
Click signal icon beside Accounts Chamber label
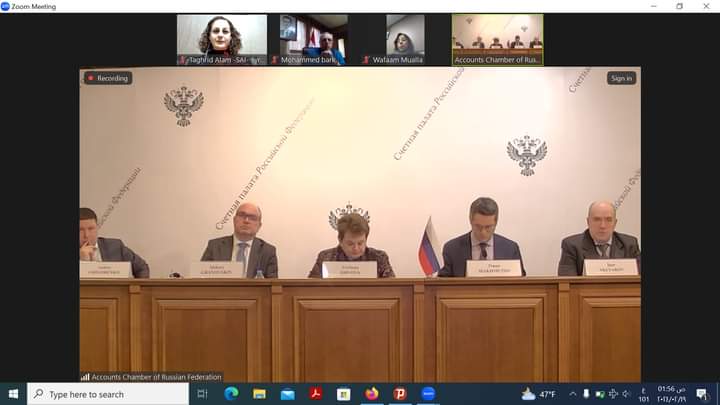click(85, 377)
